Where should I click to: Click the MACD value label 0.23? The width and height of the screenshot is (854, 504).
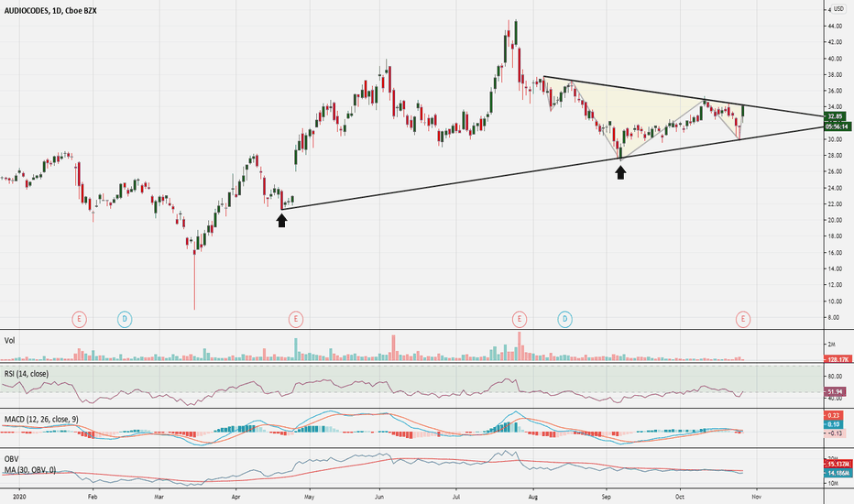(x=835, y=415)
